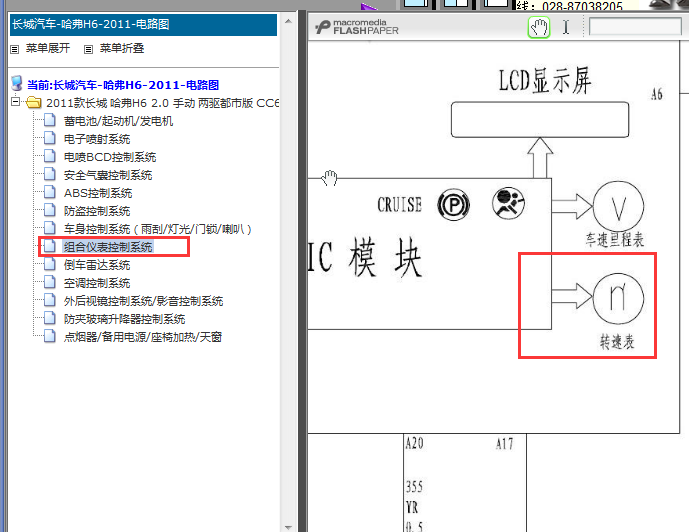Click the parking brake (P) indicator symbol

click(x=453, y=205)
